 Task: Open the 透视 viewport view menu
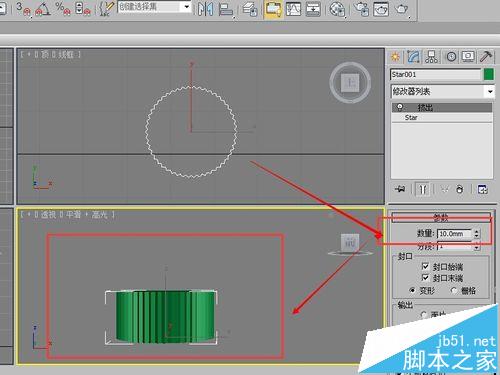(48, 215)
